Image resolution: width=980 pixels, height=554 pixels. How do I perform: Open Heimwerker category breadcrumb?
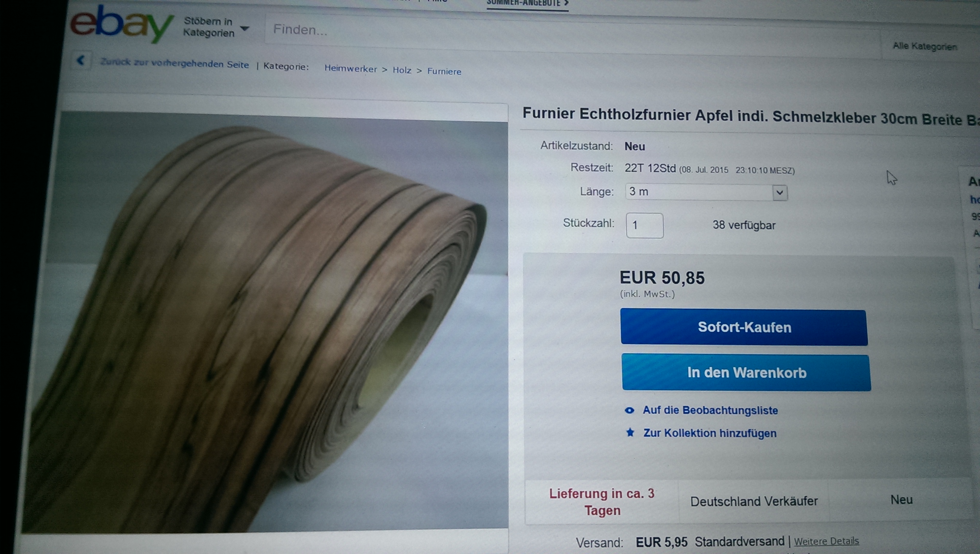tap(350, 69)
